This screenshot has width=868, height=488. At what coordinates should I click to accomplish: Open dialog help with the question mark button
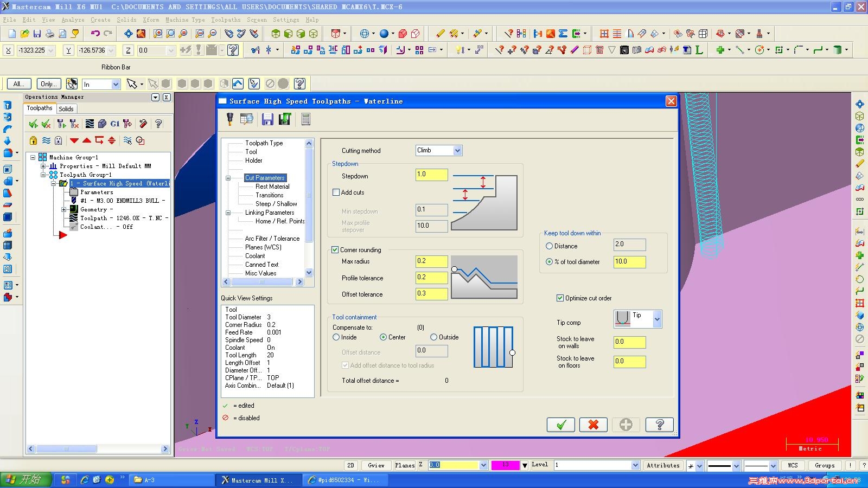pyautogui.click(x=660, y=425)
